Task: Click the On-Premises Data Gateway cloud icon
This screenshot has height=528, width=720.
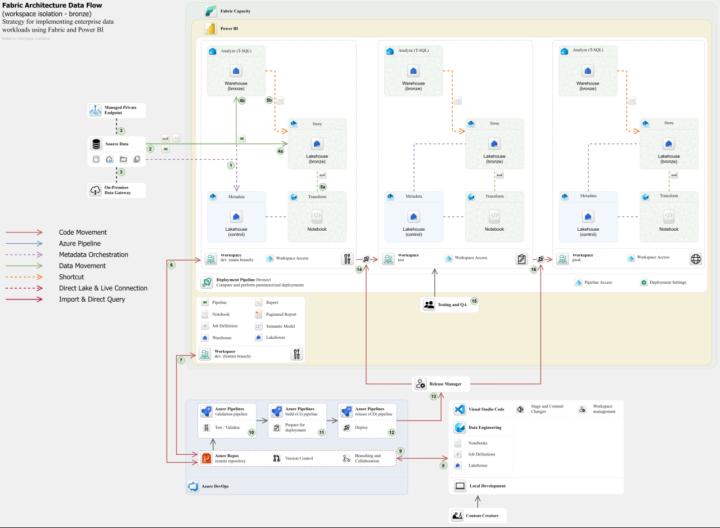Action: click(95, 188)
